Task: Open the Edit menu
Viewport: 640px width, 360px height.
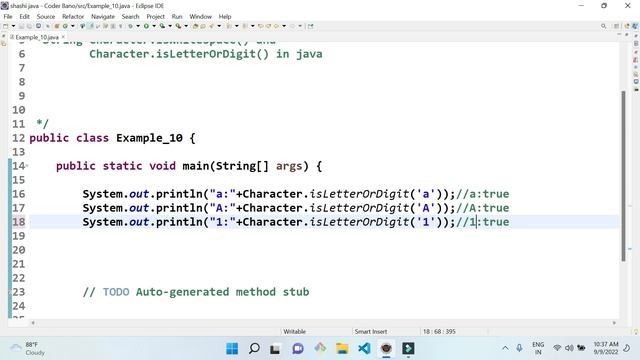Action: (x=24, y=16)
